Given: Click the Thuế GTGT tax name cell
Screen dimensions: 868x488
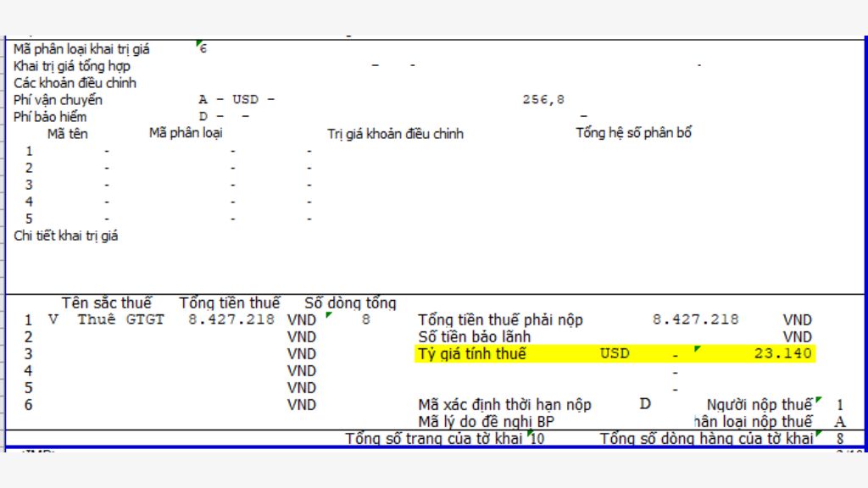Looking at the screenshot, I should (120, 319).
